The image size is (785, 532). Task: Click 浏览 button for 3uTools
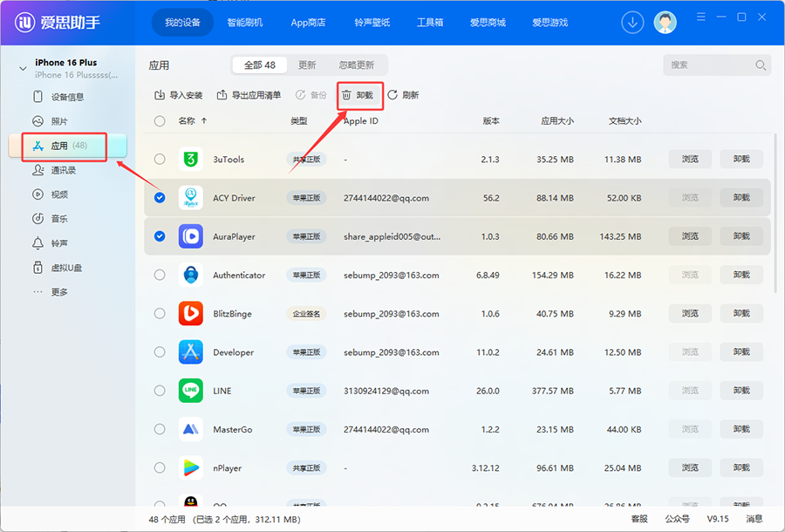click(690, 159)
